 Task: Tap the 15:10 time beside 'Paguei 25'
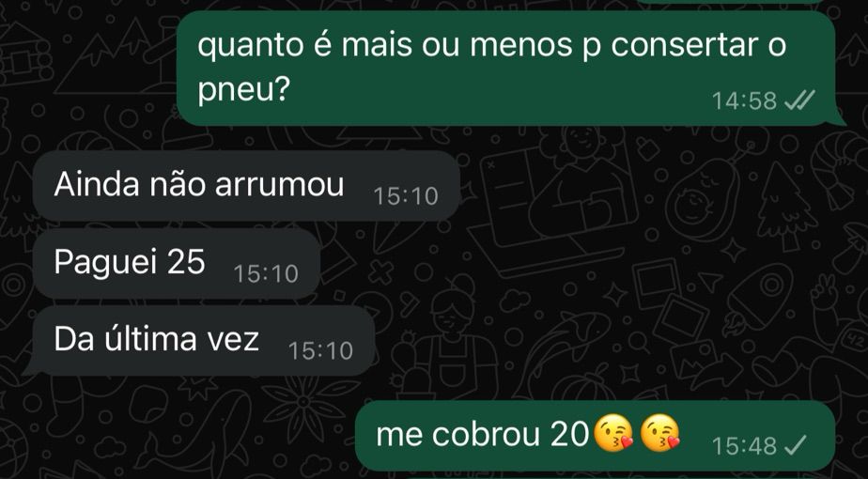[x=266, y=273]
